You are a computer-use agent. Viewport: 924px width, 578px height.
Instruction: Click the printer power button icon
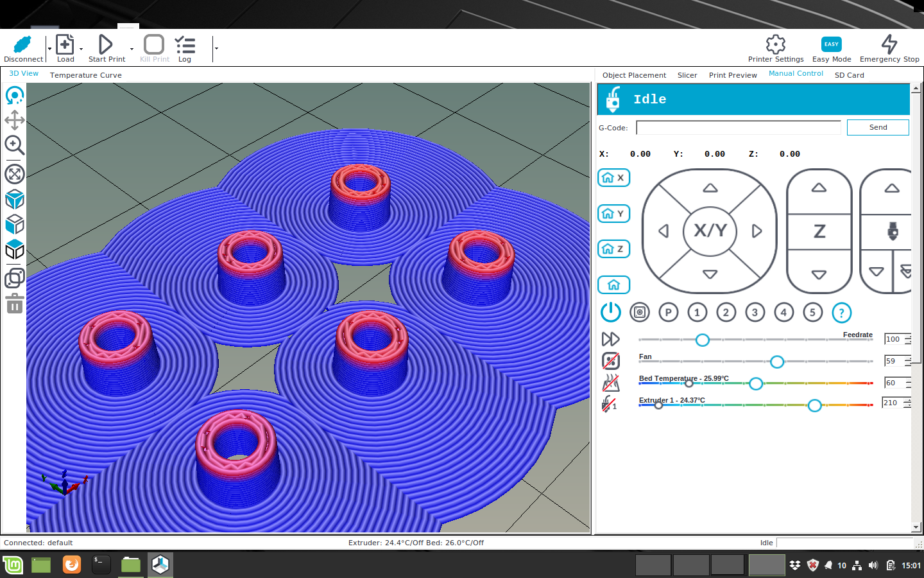pyautogui.click(x=610, y=313)
